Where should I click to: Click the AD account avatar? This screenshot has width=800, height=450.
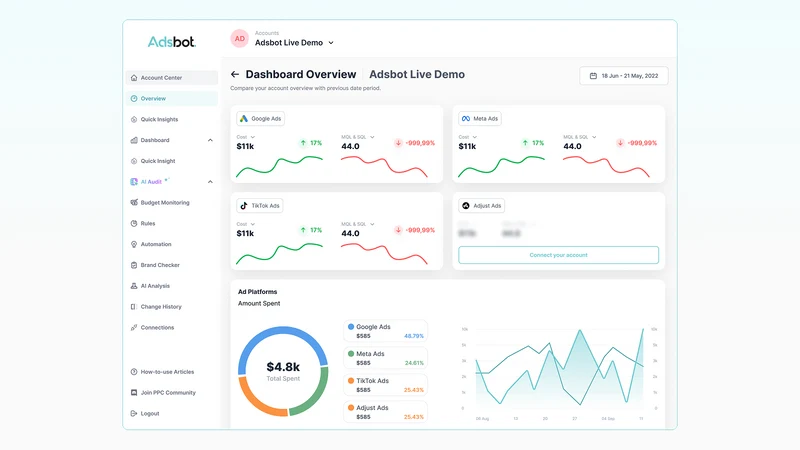pyautogui.click(x=239, y=38)
